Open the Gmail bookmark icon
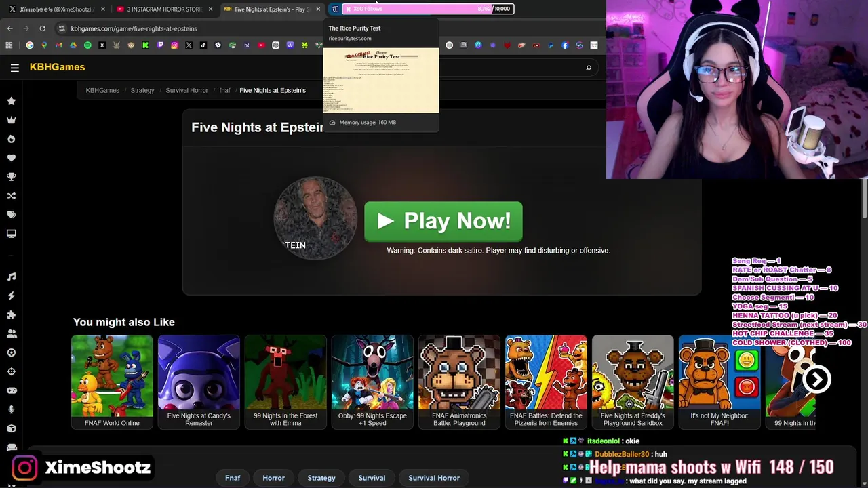Screen dimensions: 868x488 [x=58, y=45]
